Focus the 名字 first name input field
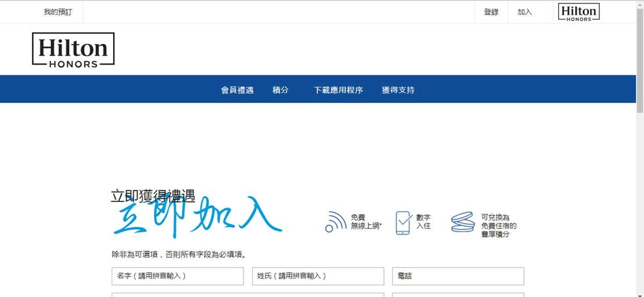Image resolution: width=644 pixels, height=297 pixels. (x=178, y=276)
